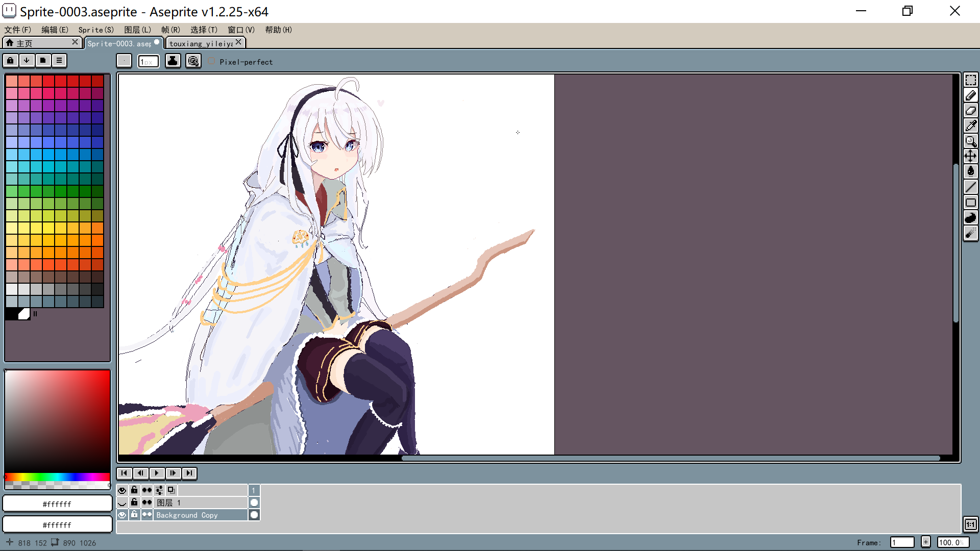Open the brush type selector
The image size is (980, 551).
[124, 61]
